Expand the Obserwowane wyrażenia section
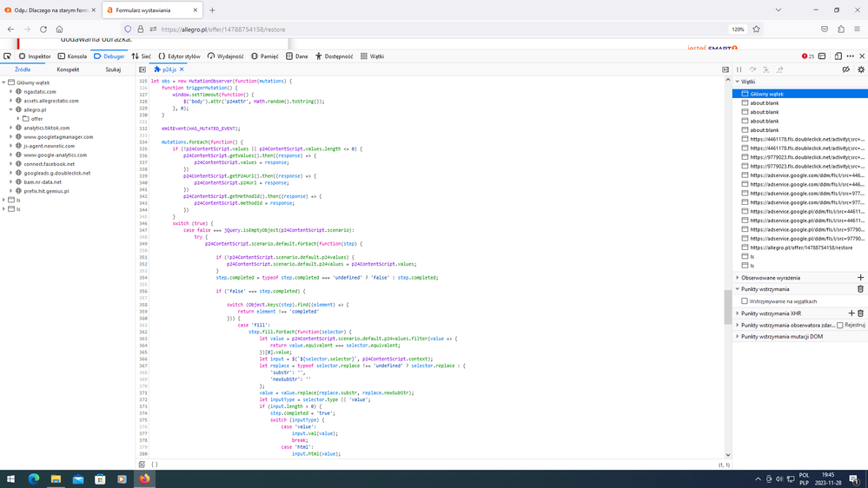The width and height of the screenshot is (868, 488). tap(738, 278)
